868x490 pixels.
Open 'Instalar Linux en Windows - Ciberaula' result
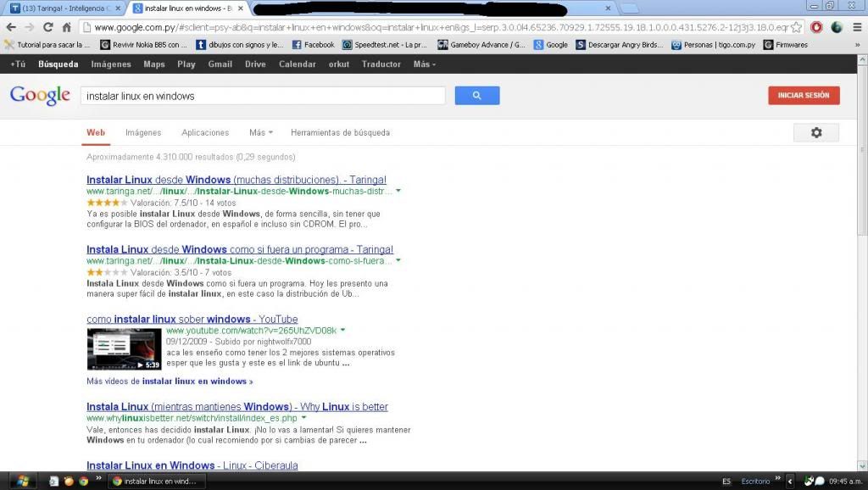point(192,465)
